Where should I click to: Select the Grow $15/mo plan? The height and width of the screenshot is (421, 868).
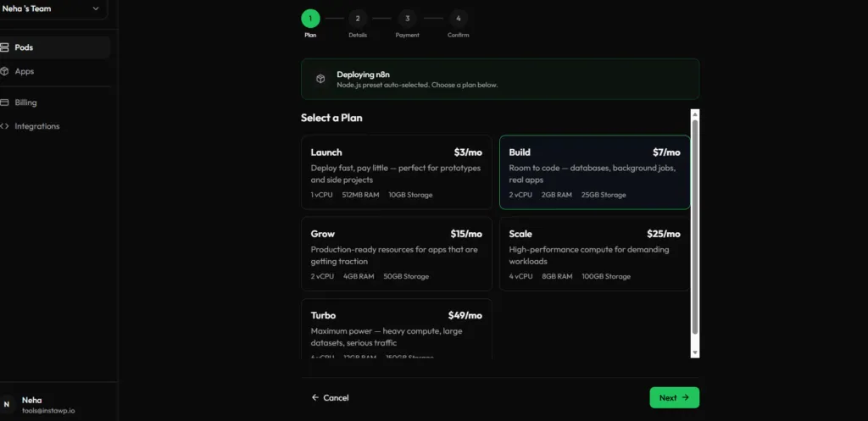point(397,253)
